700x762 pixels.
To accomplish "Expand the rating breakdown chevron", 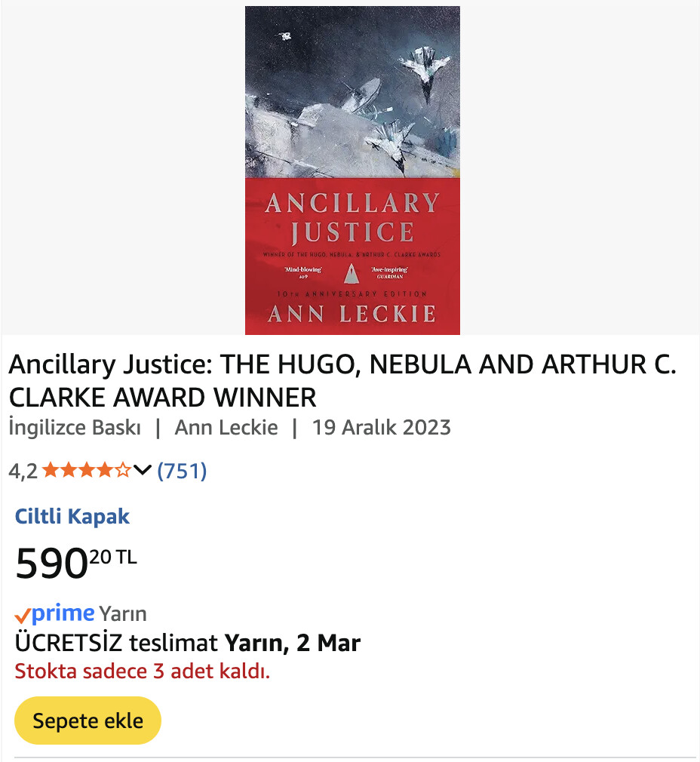I will tap(143, 470).
